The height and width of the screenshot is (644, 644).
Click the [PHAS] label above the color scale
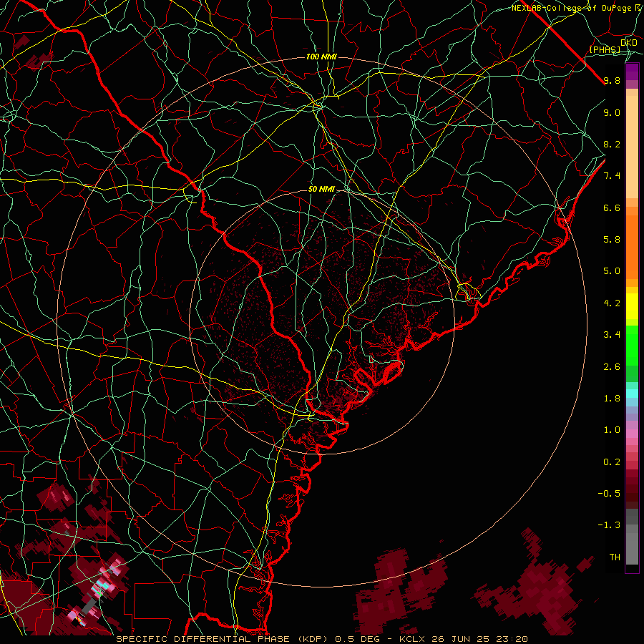pyautogui.click(x=605, y=49)
